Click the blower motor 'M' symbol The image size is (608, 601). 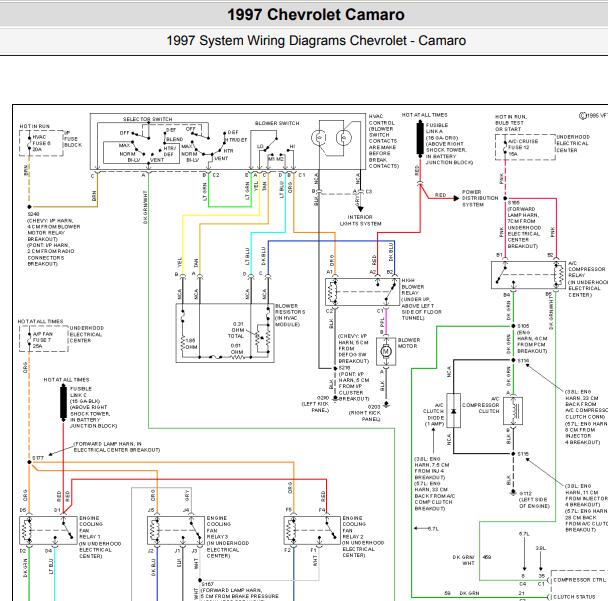point(386,351)
